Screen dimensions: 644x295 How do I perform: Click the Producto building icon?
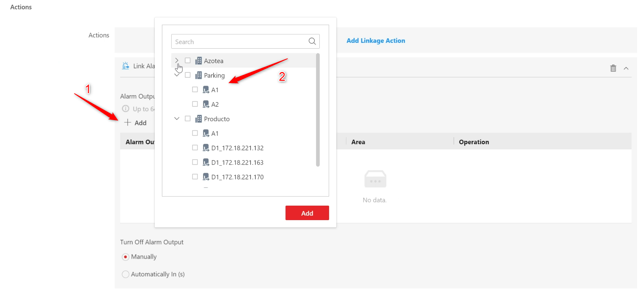click(x=199, y=119)
